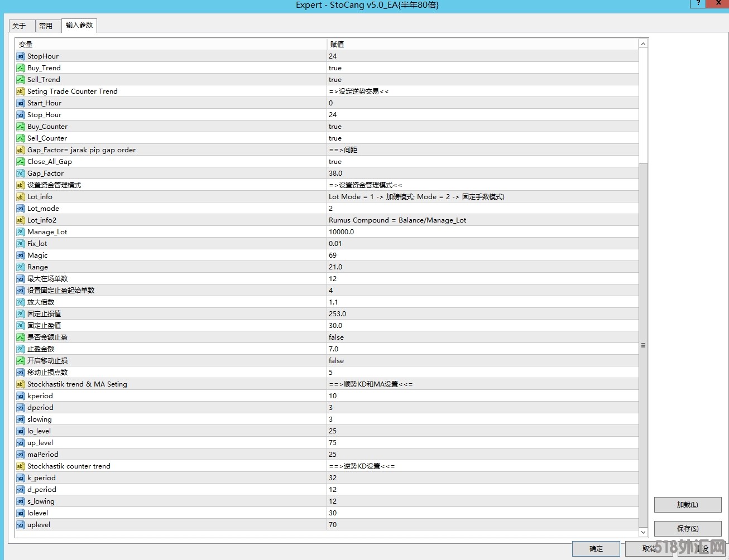Click the 保存(S) button
Screen dimensions: 729x560
point(688,529)
